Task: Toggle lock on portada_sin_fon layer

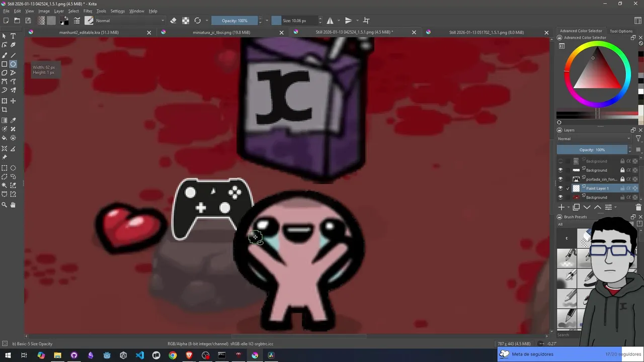Action: coord(622,179)
